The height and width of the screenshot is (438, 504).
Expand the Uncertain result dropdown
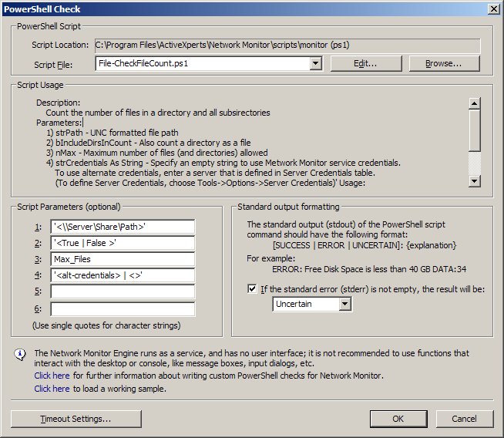click(344, 305)
